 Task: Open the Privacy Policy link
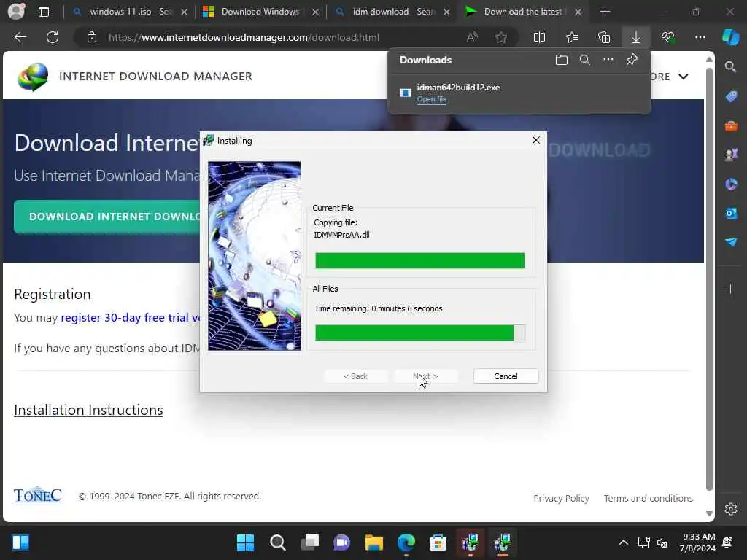(561, 498)
